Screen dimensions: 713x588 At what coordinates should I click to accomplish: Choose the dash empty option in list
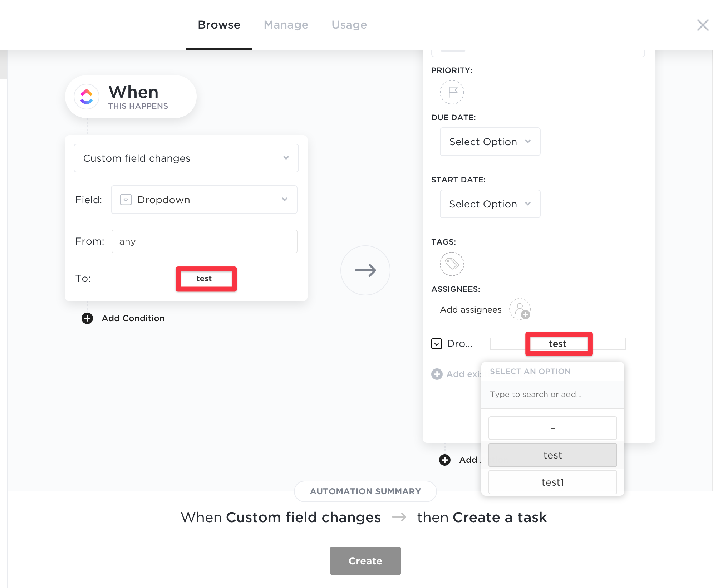tap(553, 428)
